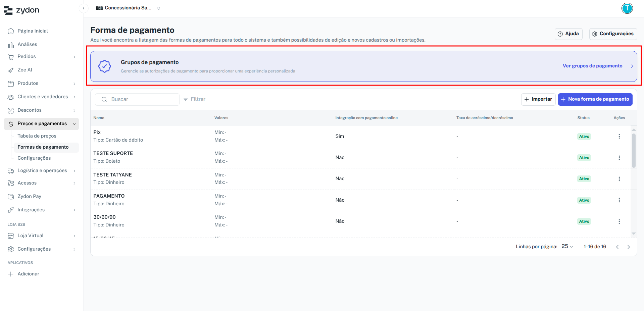Click the Página Inicial menu label
644x311 pixels.
[x=33, y=31]
